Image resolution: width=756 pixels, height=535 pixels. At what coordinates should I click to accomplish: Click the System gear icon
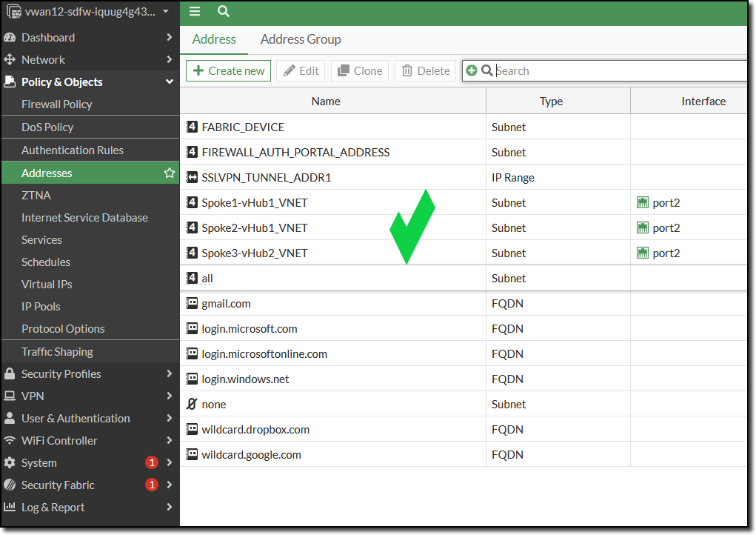[x=10, y=462]
